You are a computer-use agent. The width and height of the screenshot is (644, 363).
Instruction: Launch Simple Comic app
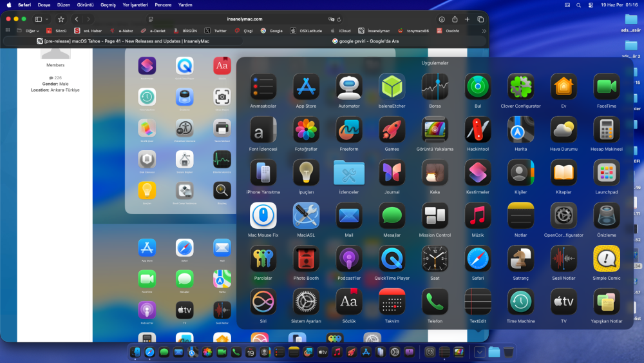[x=606, y=259]
